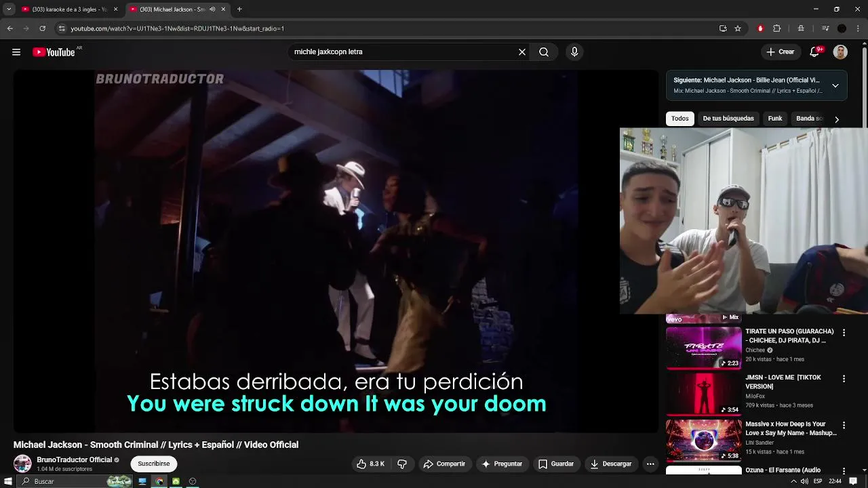Click the address bar URL
Viewport: 868px width, 488px height.
(178, 28)
